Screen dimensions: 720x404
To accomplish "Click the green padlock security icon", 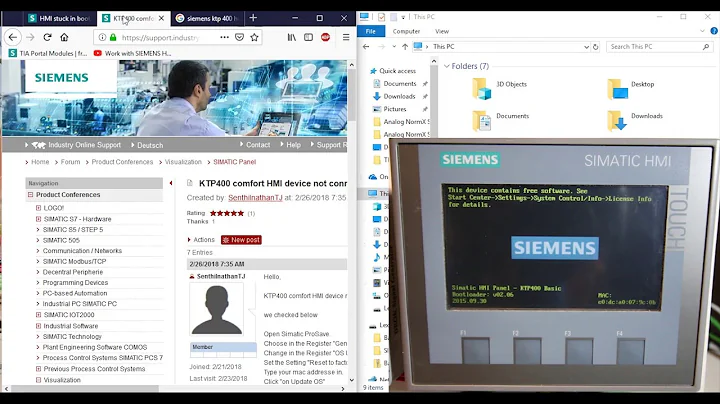I will click(x=113, y=38).
